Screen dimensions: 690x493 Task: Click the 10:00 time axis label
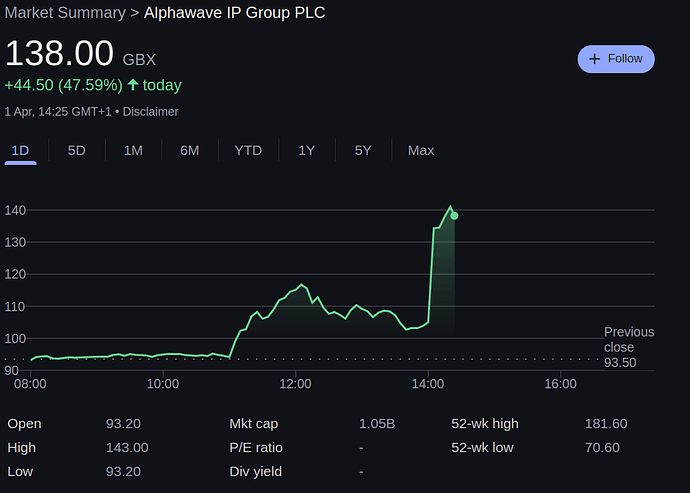pyautogui.click(x=163, y=384)
